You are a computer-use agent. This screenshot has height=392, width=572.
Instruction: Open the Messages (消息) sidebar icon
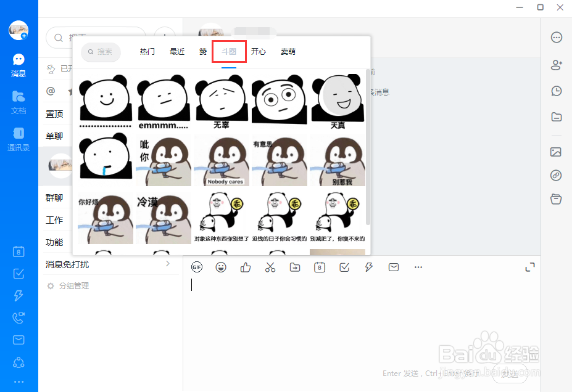[x=19, y=65]
